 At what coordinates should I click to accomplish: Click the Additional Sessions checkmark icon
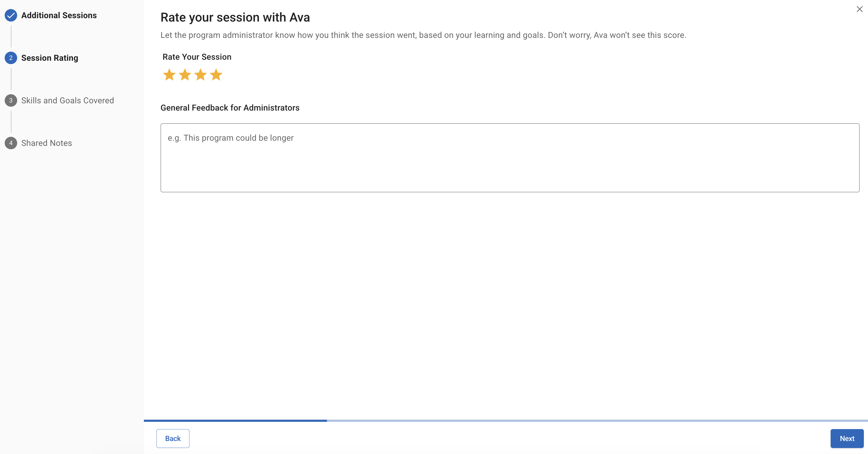pos(11,16)
